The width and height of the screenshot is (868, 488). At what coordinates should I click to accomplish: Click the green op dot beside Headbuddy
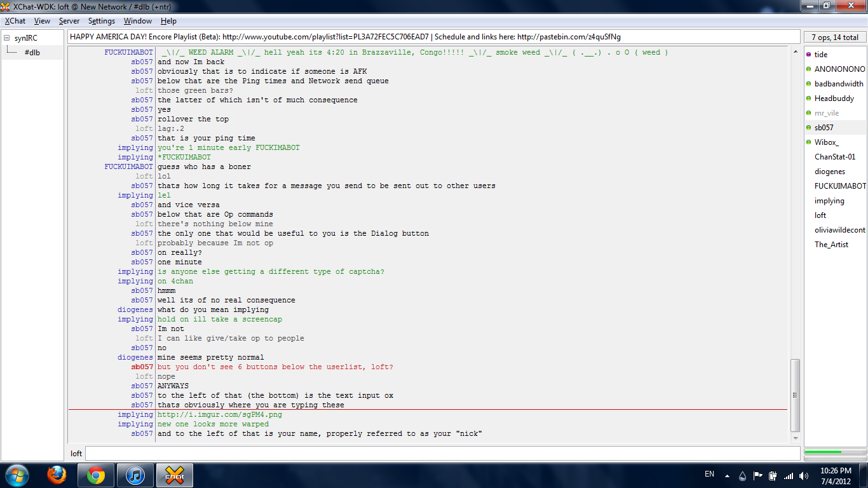pos(809,98)
